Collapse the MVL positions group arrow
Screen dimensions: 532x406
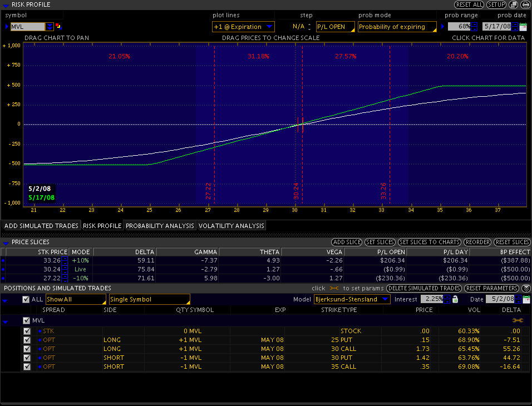5,321
